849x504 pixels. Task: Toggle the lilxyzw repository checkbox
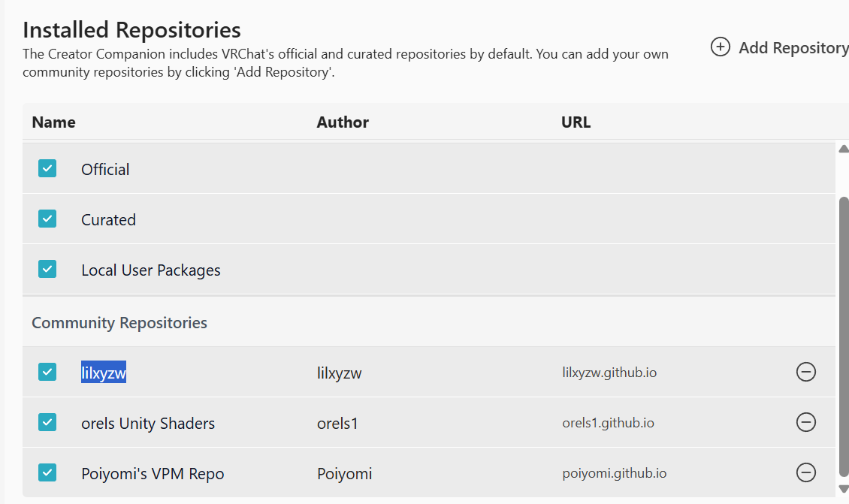(47, 371)
